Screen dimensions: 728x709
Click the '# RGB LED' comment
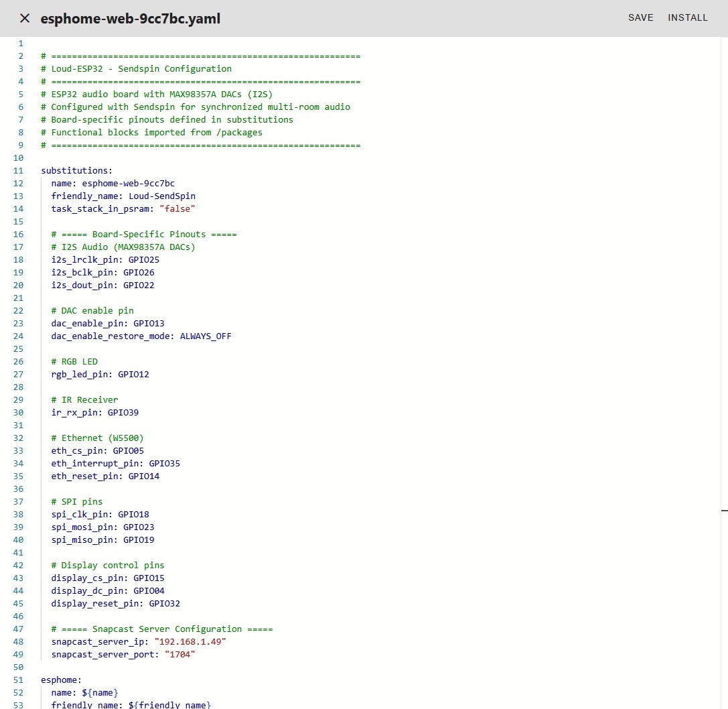point(74,361)
